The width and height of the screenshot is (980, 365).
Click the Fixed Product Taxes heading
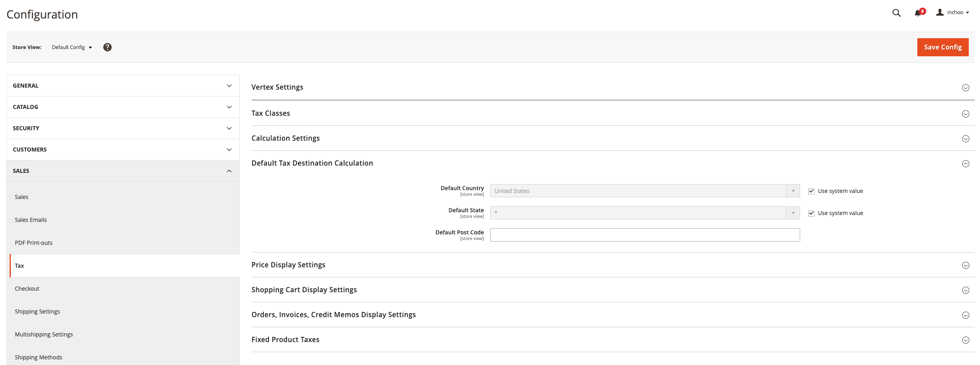click(285, 340)
